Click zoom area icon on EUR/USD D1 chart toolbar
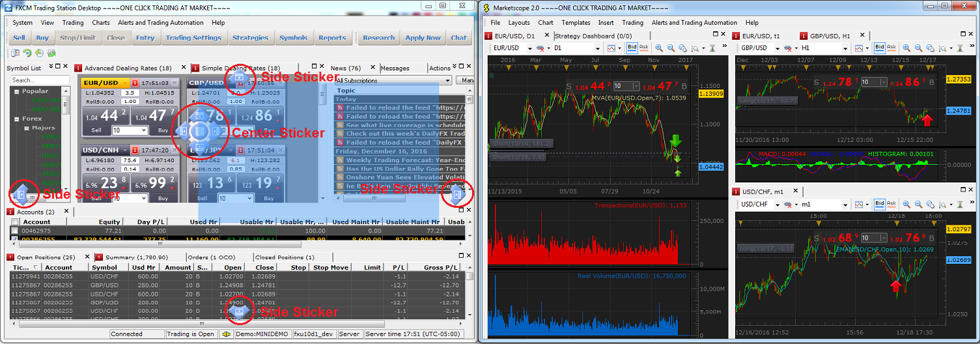Viewport: 980px width, 344px height. pyautogui.click(x=682, y=48)
